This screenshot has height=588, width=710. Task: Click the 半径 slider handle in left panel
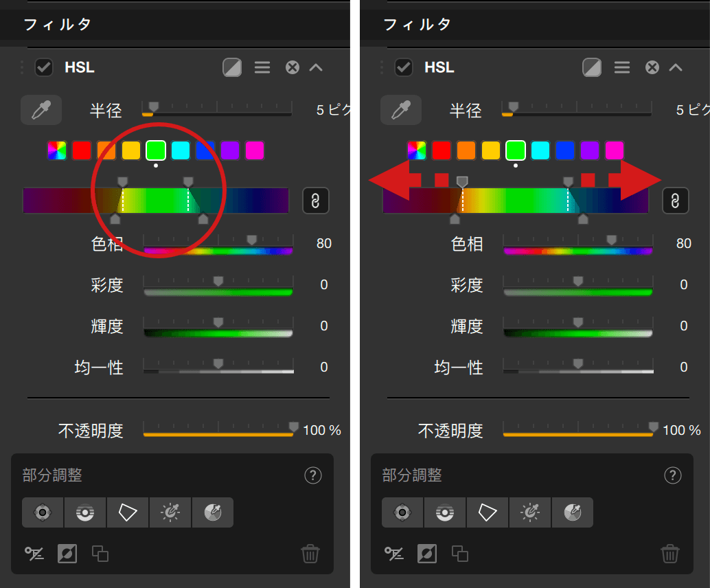click(x=154, y=107)
